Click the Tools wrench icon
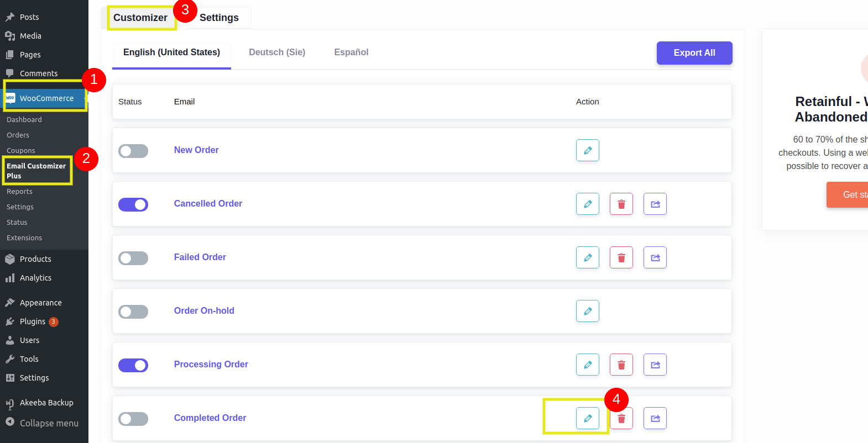The image size is (868, 443). click(x=10, y=359)
